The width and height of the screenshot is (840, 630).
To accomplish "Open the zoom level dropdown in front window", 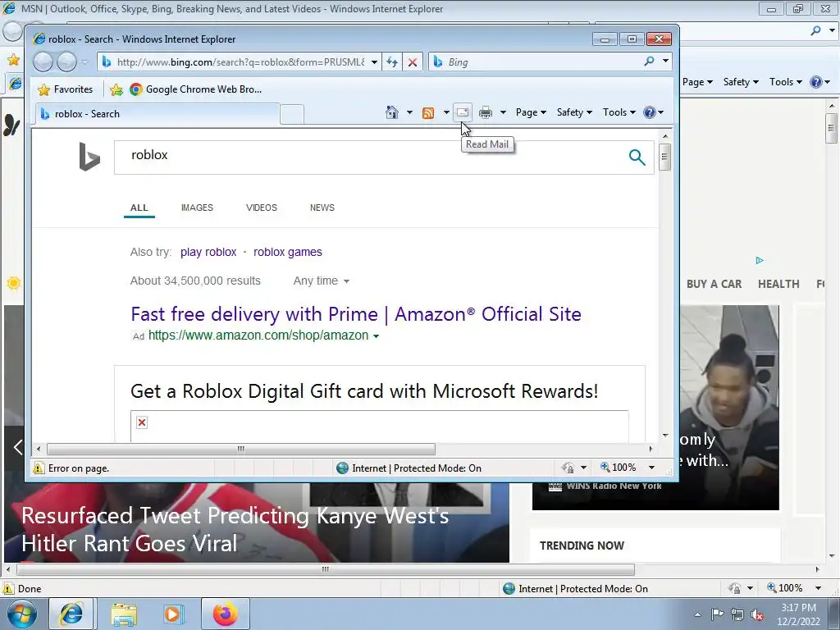I will tap(651, 468).
